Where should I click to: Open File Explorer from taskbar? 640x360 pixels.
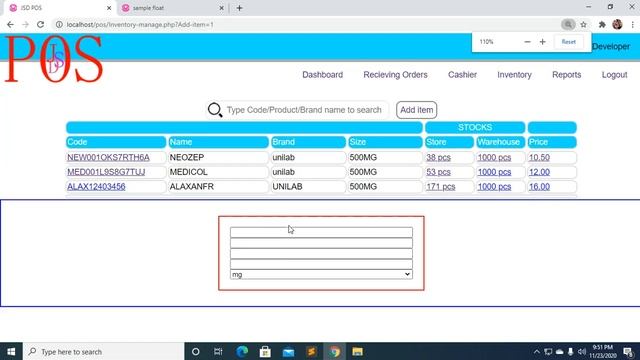[358, 351]
